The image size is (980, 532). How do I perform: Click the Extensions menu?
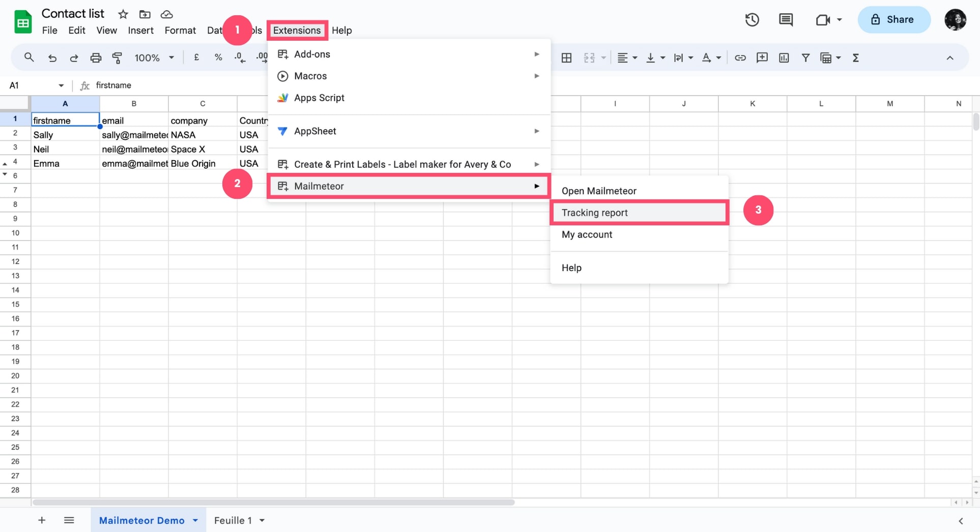point(297,31)
